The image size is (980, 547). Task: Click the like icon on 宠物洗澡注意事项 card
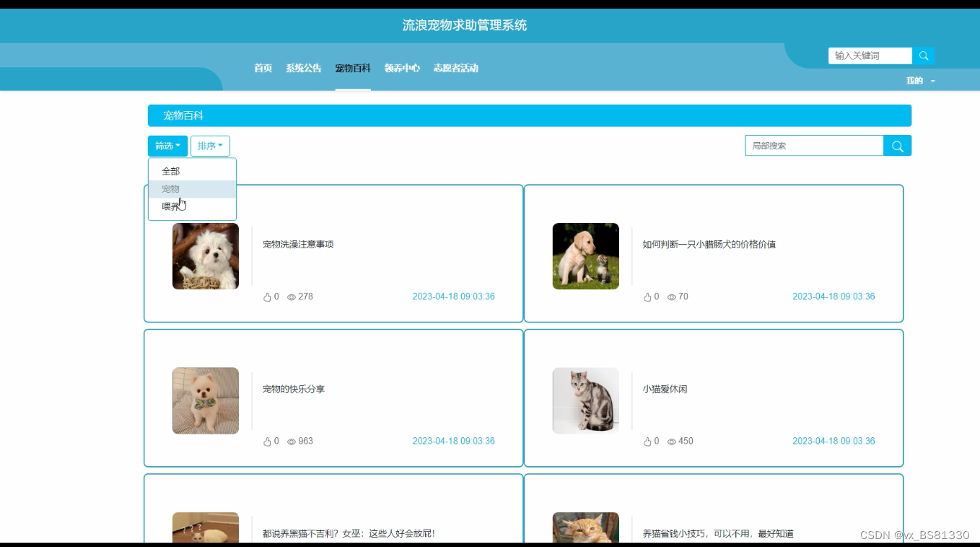(x=267, y=297)
